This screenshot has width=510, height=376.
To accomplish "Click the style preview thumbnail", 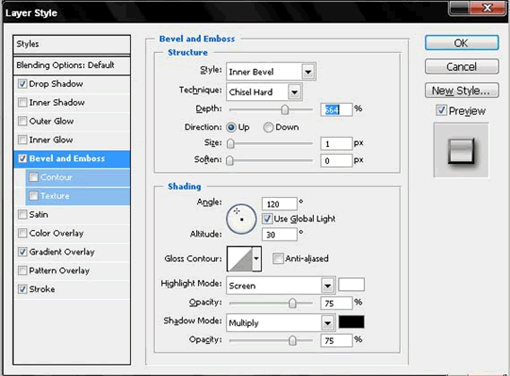I will click(461, 150).
